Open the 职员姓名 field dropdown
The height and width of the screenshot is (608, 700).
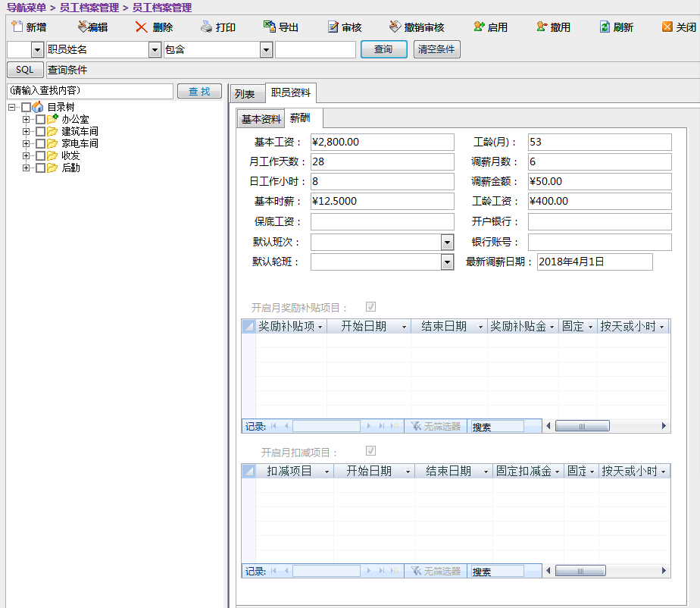155,49
